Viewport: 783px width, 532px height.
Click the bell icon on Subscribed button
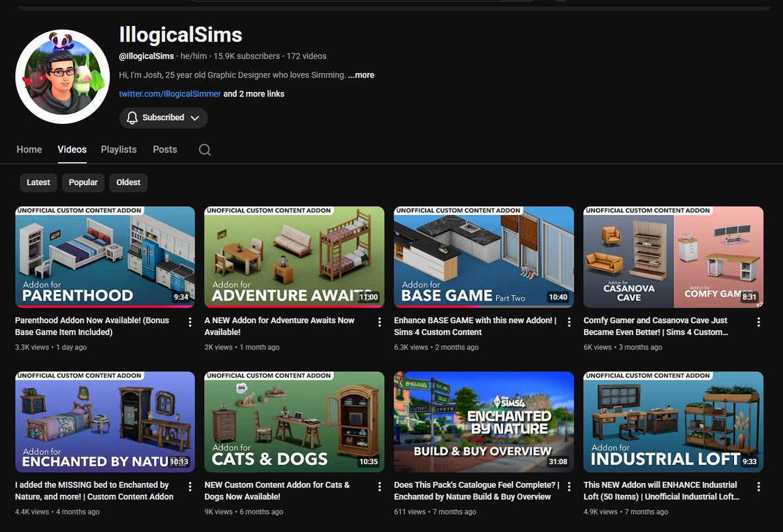pos(132,118)
